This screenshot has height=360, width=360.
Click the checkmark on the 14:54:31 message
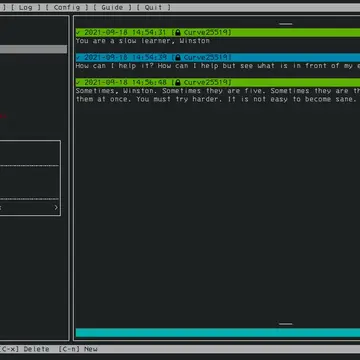(x=78, y=32)
